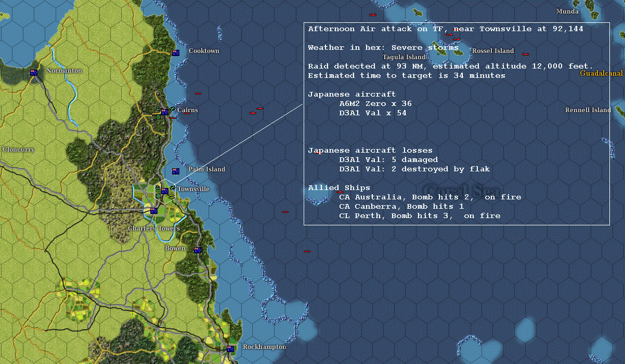Click 'D3A1 Val: 2 destroyed by flak' line
This screenshot has height=364, width=625.
tap(414, 169)
